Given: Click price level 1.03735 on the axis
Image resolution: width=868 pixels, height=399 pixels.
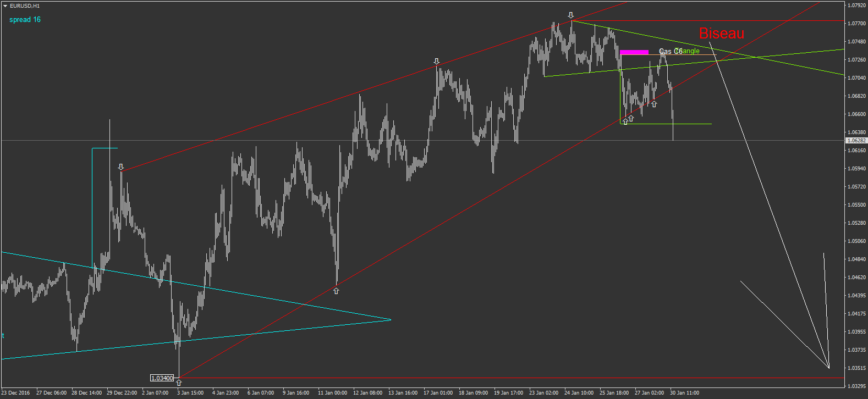Looking at the screenshot, I should tap(858, 350).
